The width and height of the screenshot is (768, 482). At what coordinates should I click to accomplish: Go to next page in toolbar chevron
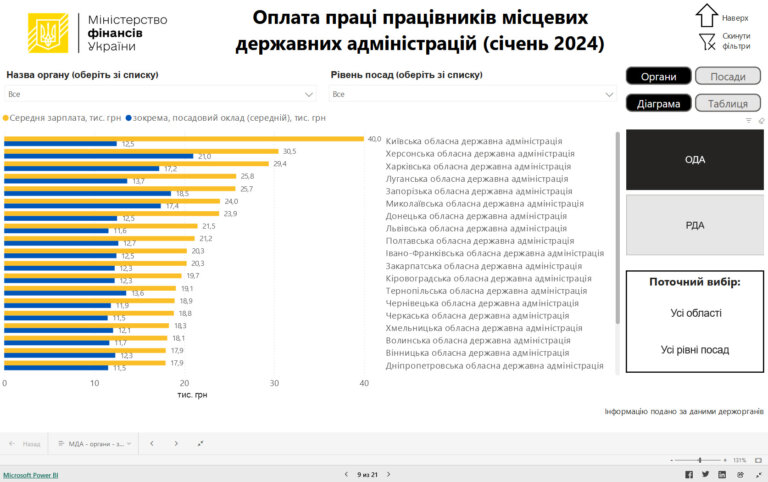click(x=176, y=443)
